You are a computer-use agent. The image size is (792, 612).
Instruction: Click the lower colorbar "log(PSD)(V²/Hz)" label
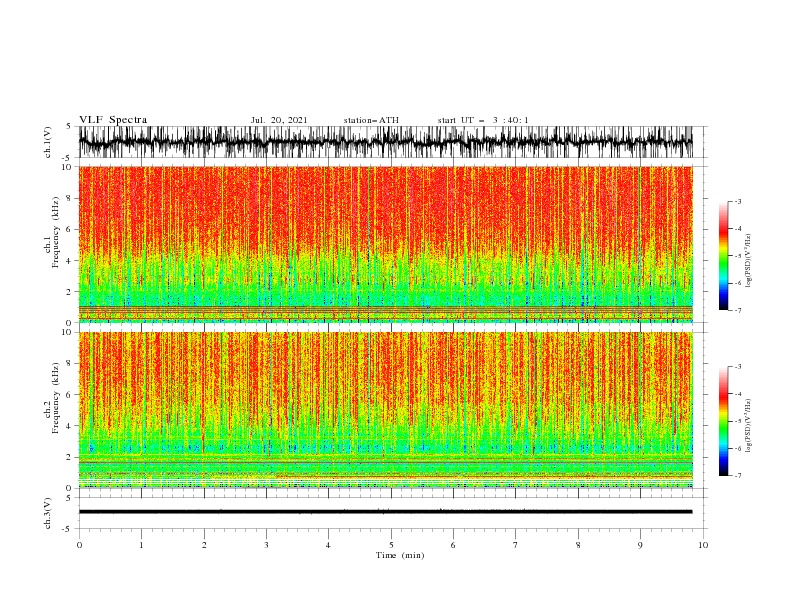[x=749, y=426]
